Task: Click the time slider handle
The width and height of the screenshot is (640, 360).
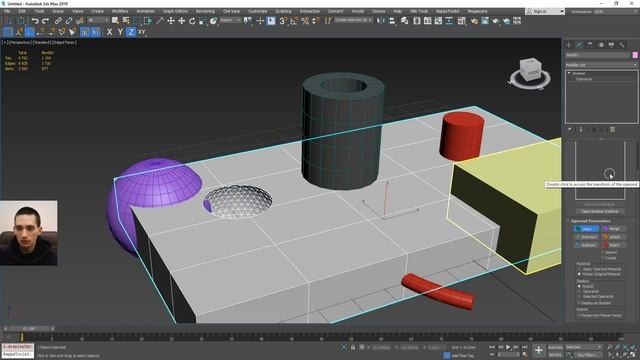Action: 29,328
